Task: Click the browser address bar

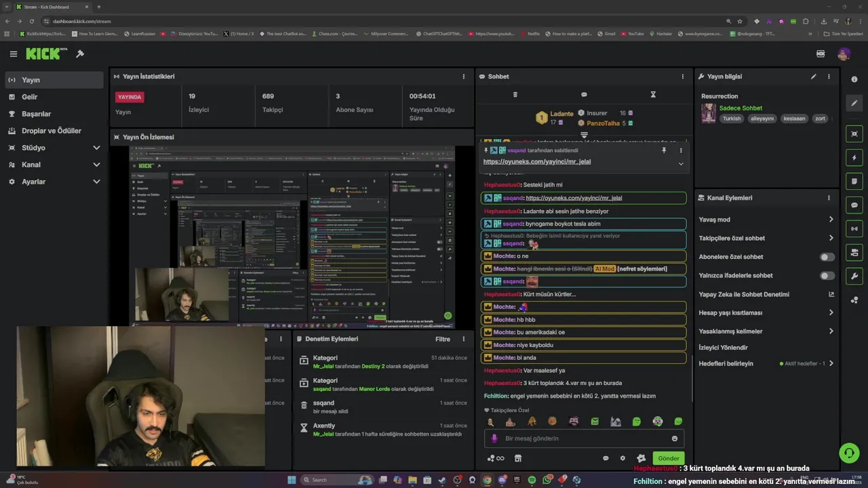Action: pyautogui.click(x=380, y=21)
